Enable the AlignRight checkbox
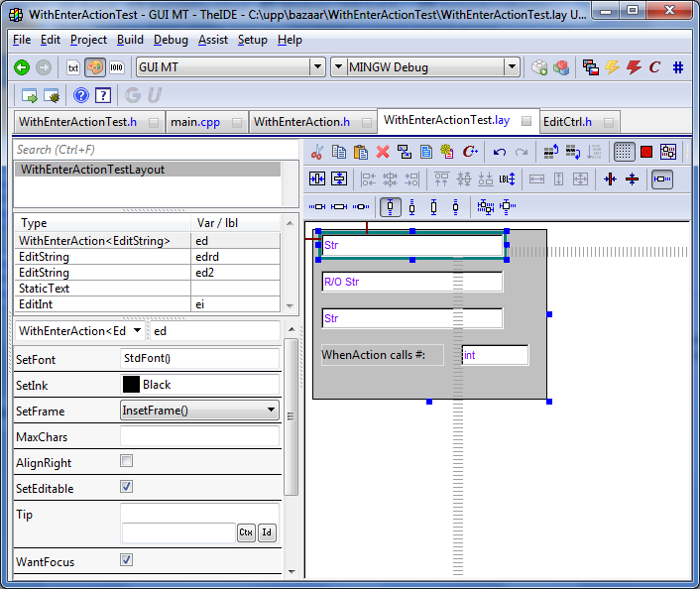This screenshot has width=700, height=589. pos(126,461)
